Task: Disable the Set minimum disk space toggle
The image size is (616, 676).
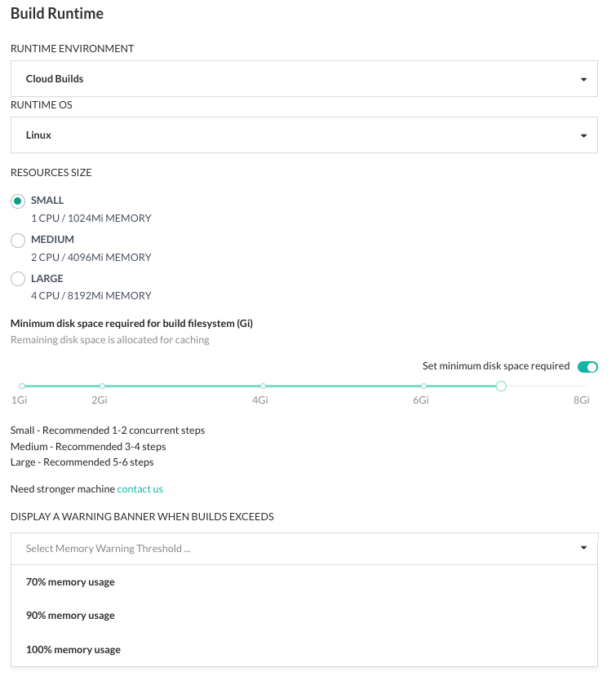Action: pyautogui.click(x=587, y=367)
